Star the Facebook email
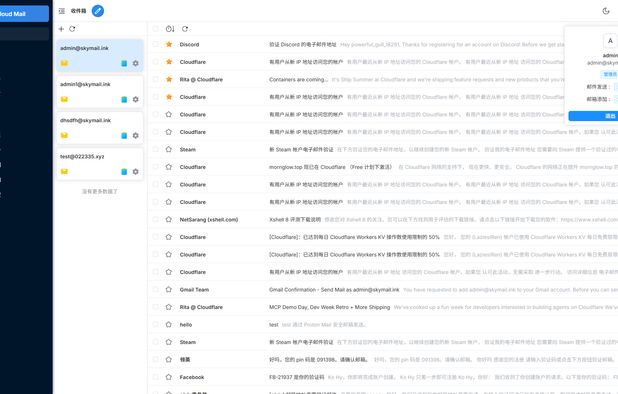This screenshot has height=394, width=618. (x=169, y=377)
